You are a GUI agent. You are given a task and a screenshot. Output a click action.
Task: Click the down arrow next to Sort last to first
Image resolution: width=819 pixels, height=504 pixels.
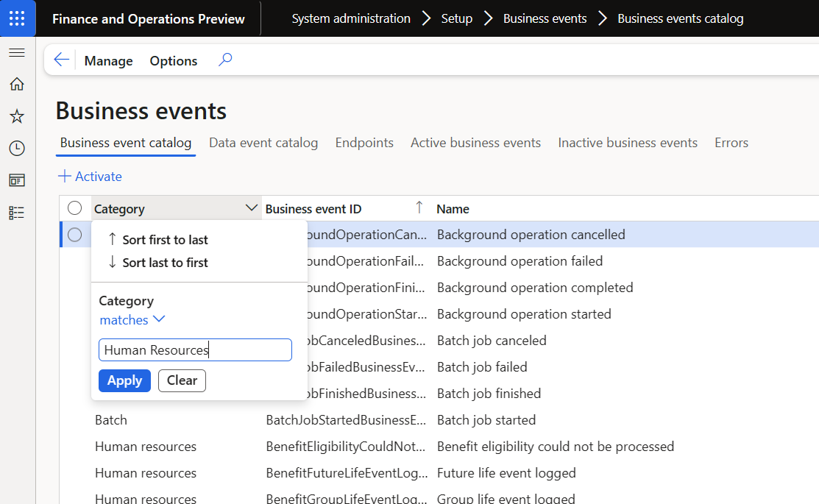pyautogui.click(x=112, y=262)
